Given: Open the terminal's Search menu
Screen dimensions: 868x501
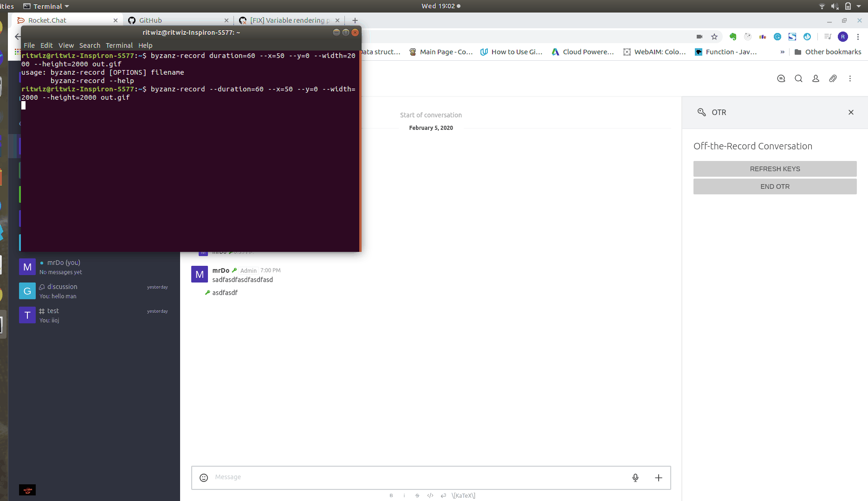Looking at the screenshot, I should [90, 45].
